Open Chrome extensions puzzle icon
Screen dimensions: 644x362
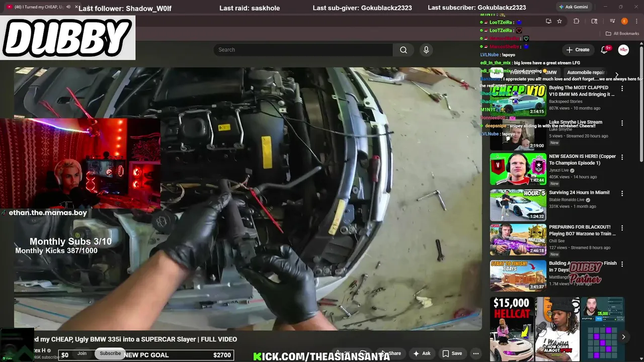577,21
